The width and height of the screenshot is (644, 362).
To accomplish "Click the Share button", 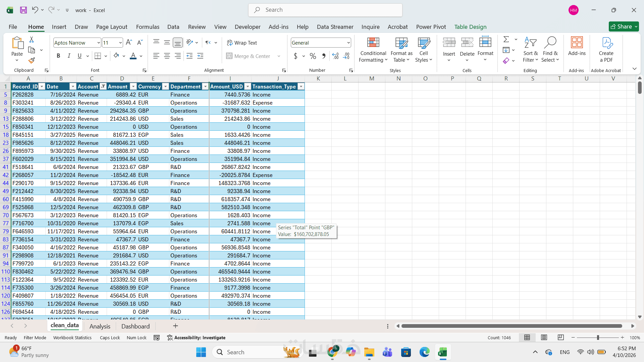I will (x=621, y=26).
